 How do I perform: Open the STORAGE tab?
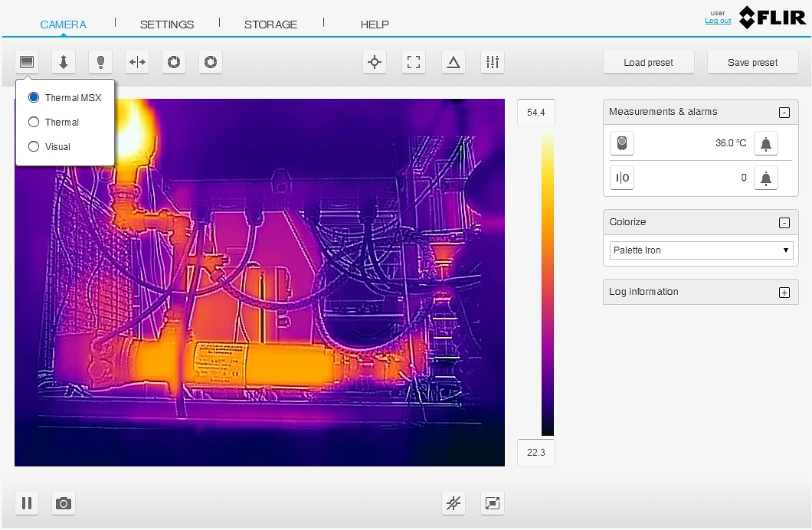click(x=270, y=25)
